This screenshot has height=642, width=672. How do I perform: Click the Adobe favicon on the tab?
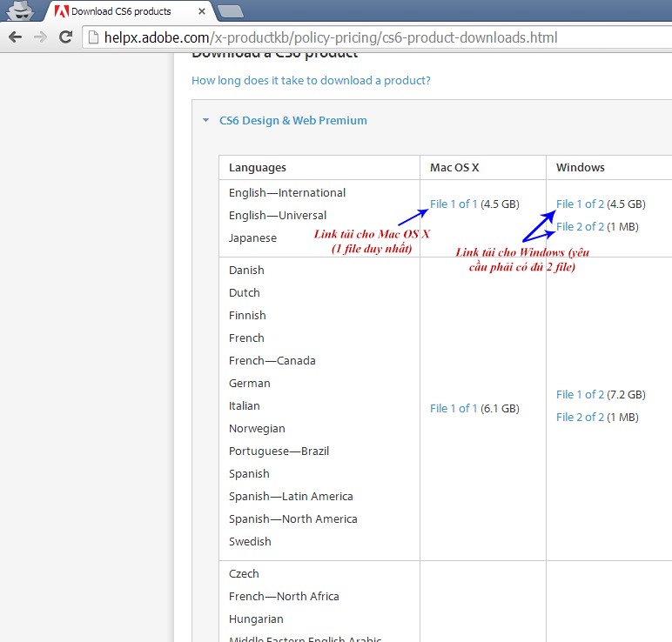61,11
